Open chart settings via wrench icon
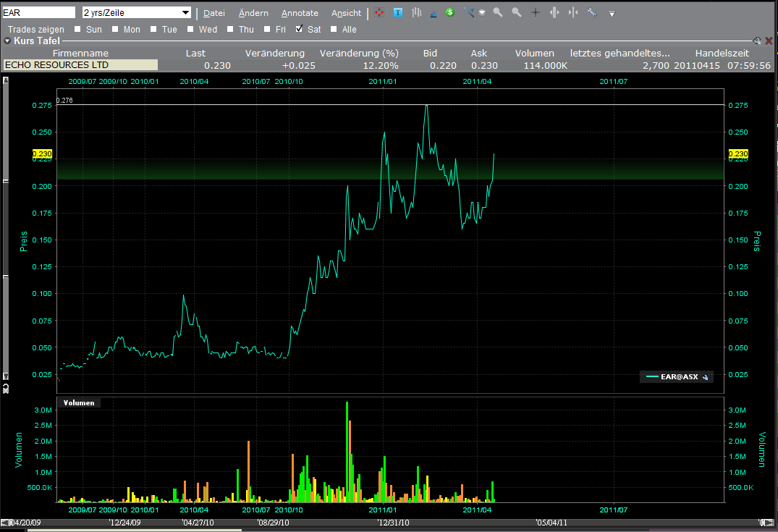Viewport: 778px width, 532px height. coord(590,12)
